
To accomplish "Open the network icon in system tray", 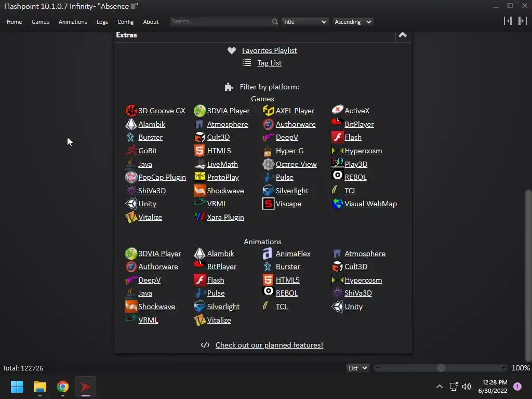I will coord(454,387).
